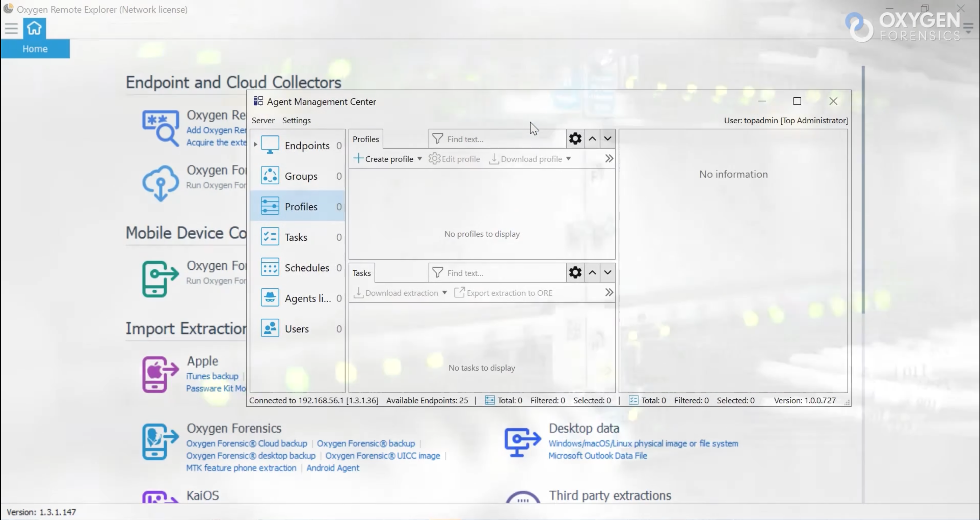
Task: Jump to next match in Tasks search
Action: [608, 272]
